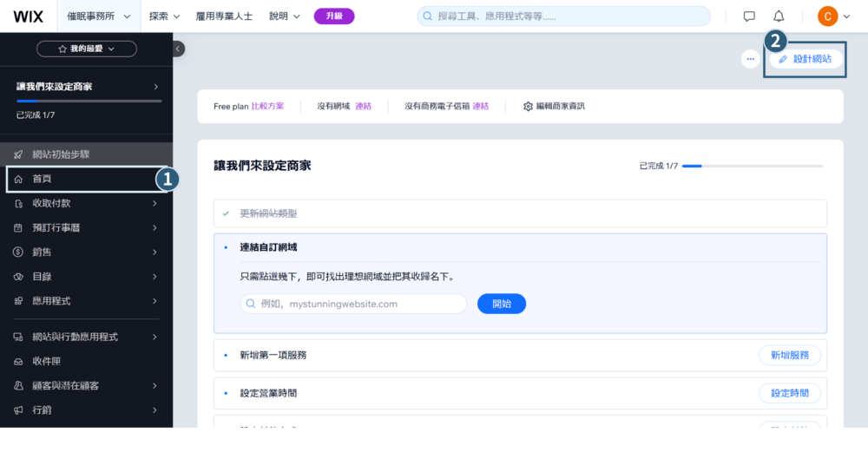Click the top search tools field

pyautogui.click(x=563, y=16)
